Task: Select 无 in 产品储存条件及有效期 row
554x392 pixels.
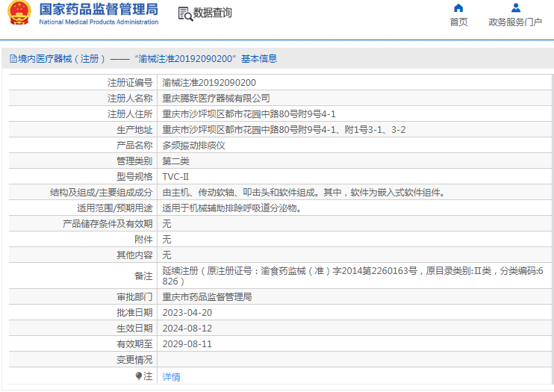Action: [x=166, y=224]
